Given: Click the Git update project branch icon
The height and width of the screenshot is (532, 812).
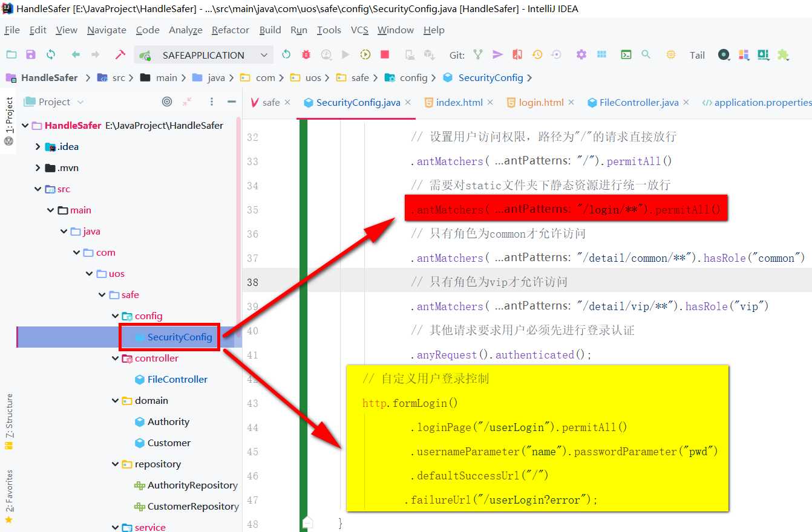Looking at the screenshot, I should pyautogui.click(x=478, y=54).
